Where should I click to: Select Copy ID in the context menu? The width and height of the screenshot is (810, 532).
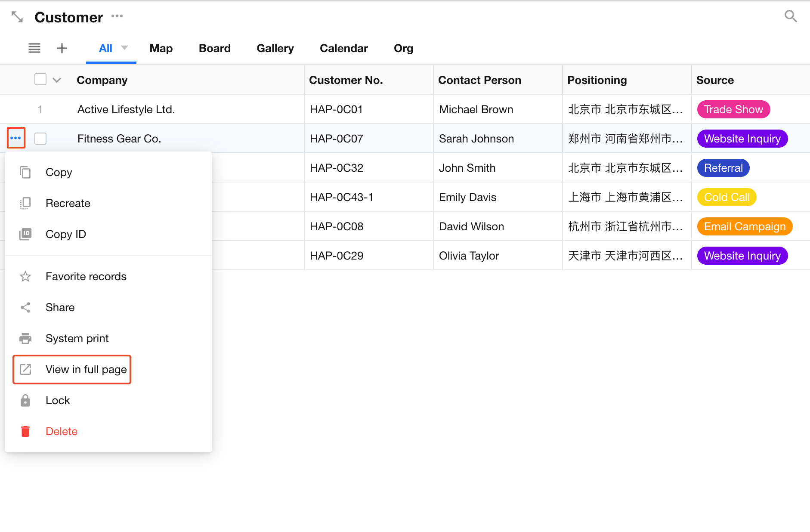[x=65, y=234]
